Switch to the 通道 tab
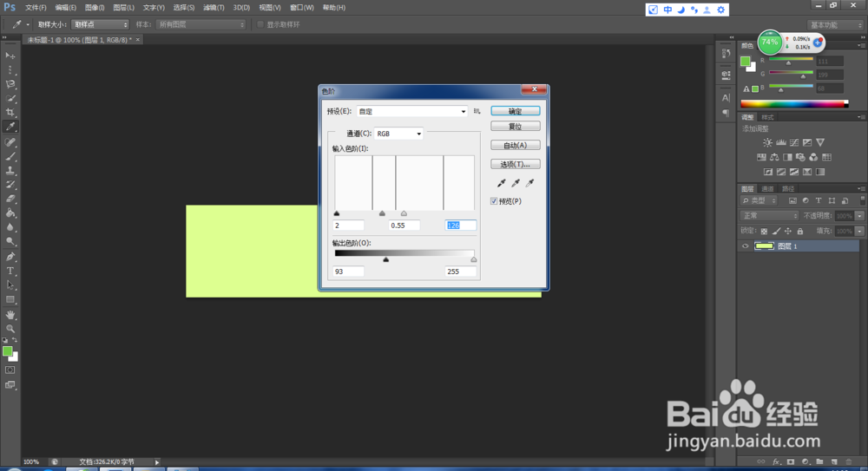The image size is (868, 471). [x=768, y=189]
